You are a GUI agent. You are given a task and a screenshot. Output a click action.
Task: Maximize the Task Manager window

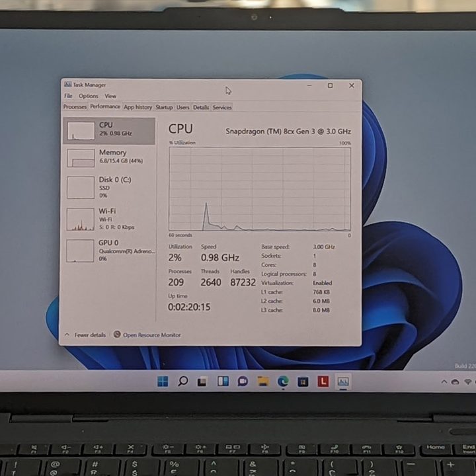coord(330,85)
